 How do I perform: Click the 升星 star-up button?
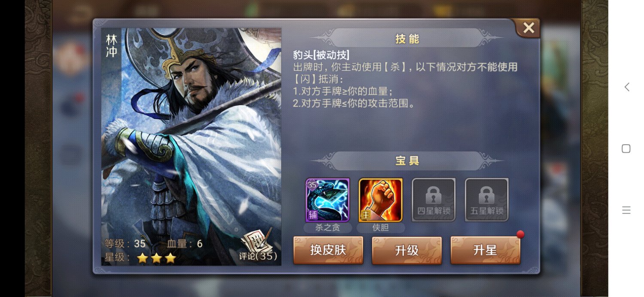[x=485, y=250]
